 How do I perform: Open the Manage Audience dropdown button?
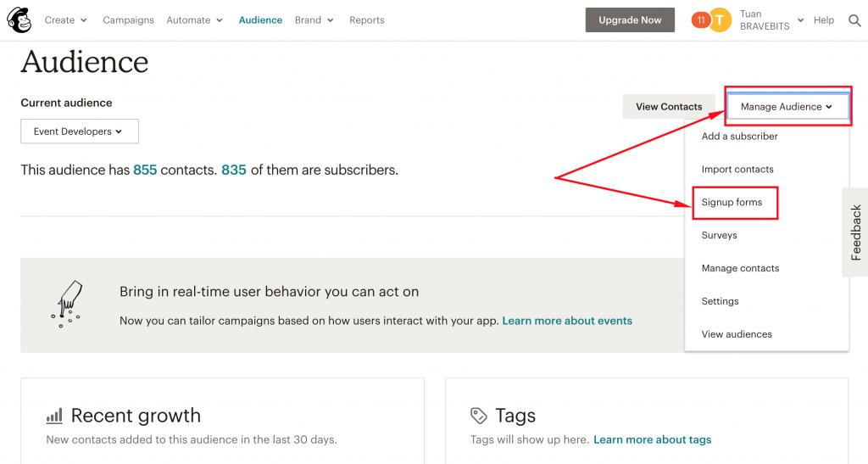(787, 106)
